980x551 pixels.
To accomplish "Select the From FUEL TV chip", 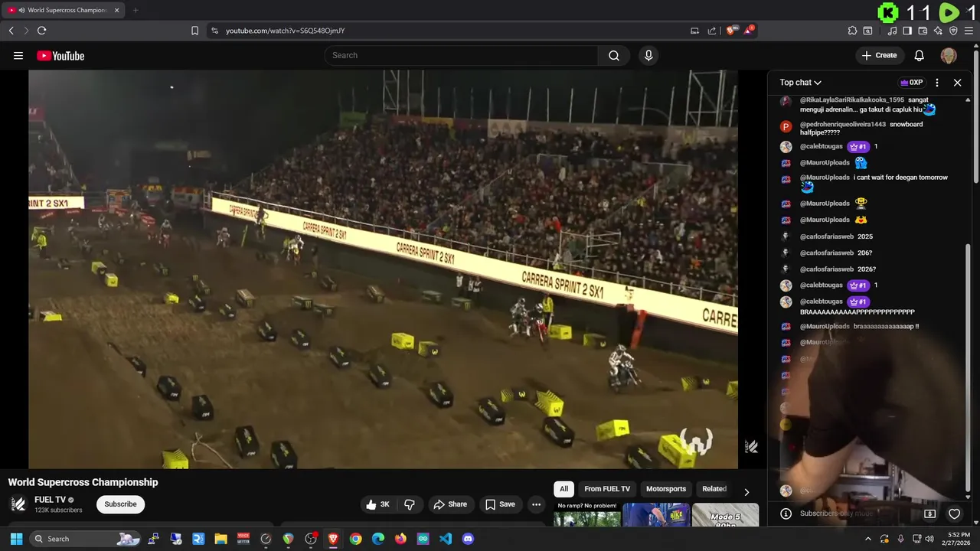I will [x=607, y=489].
